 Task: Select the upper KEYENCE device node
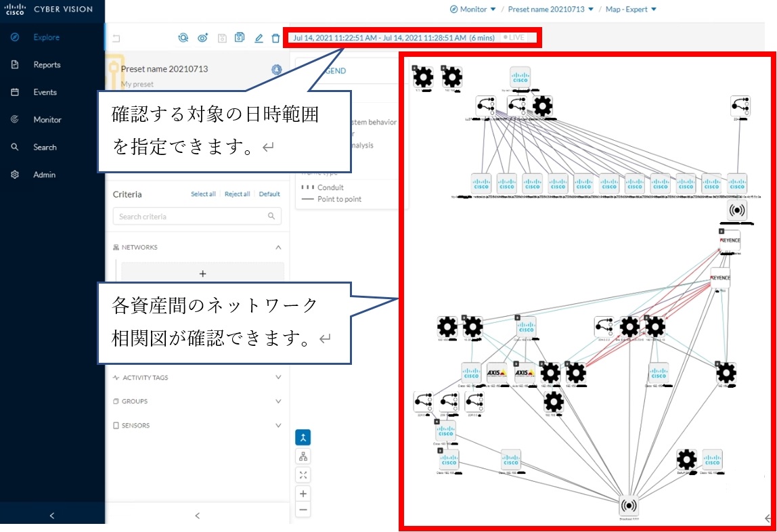730,240
